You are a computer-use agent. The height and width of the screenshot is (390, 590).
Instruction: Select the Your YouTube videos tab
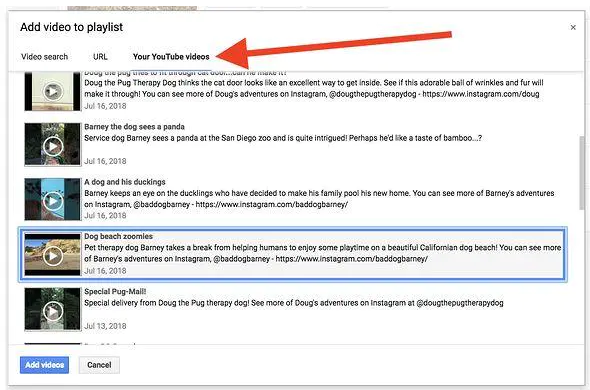pyautogui.click(x=171, y=57)
